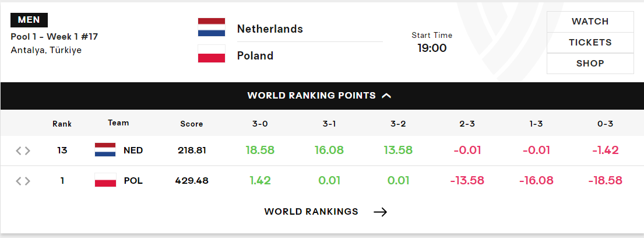Click the NED 18.58 points value
The width and height of the screenshot is (644, 238).
pyautogui.click(x=260, y=150)
